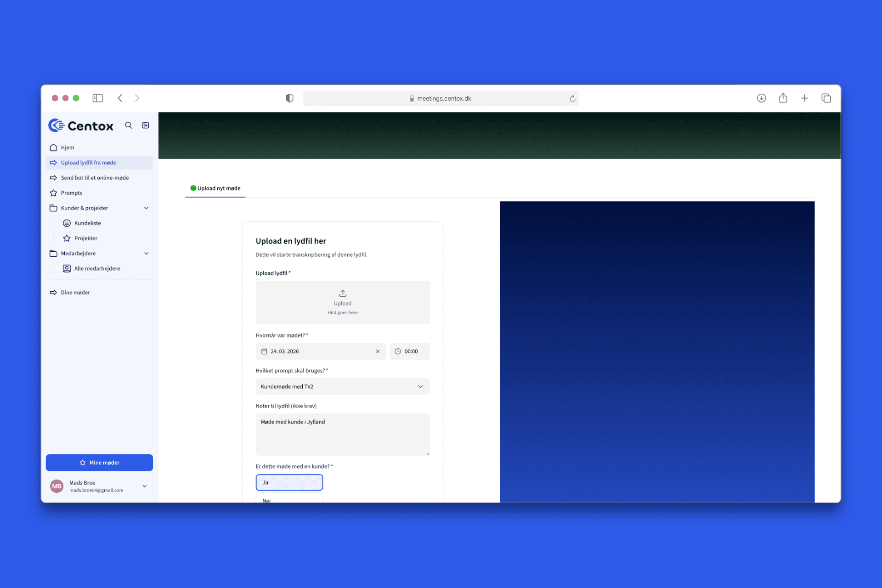
Task: Click the clock icon in time field
Action: tap(398, 351)
